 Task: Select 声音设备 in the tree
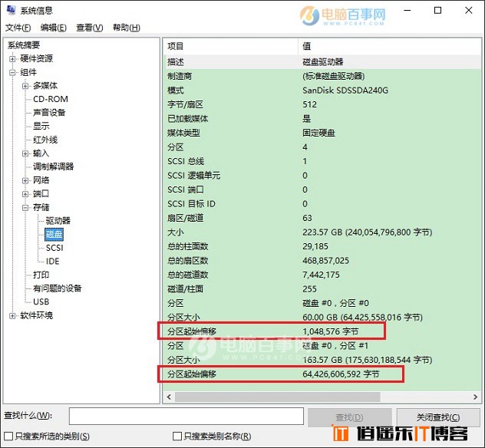tap(49, 113)
